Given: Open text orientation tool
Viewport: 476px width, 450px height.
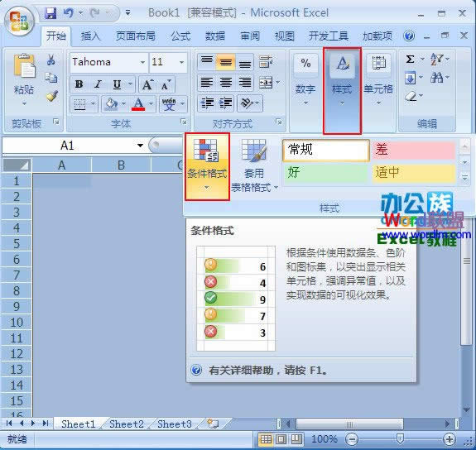Looking at the screenshot, I should pyautogui.click(x=247, y=103).
